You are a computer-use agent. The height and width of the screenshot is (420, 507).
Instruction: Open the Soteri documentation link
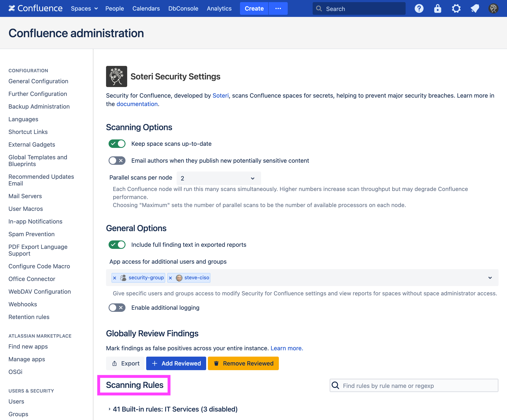click(137, 104)
